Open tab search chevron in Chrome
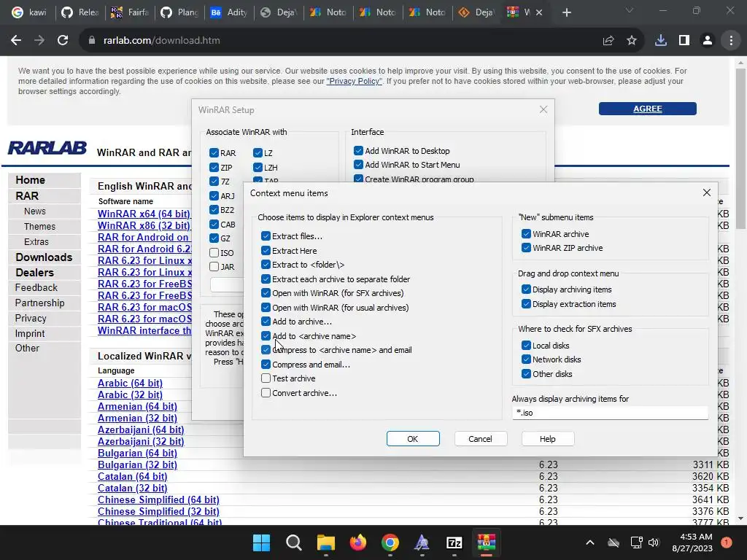The width and height of the screenshot is (747, 560). 630,10
